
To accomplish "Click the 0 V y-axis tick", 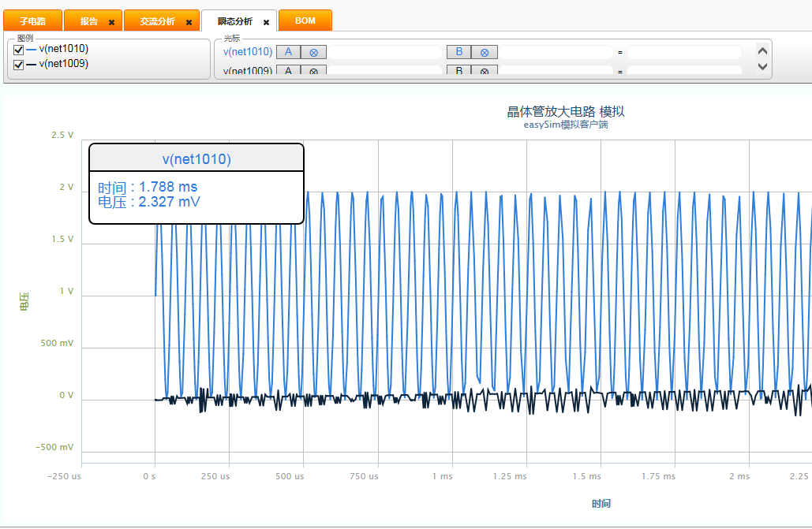I will coord(66,396).
